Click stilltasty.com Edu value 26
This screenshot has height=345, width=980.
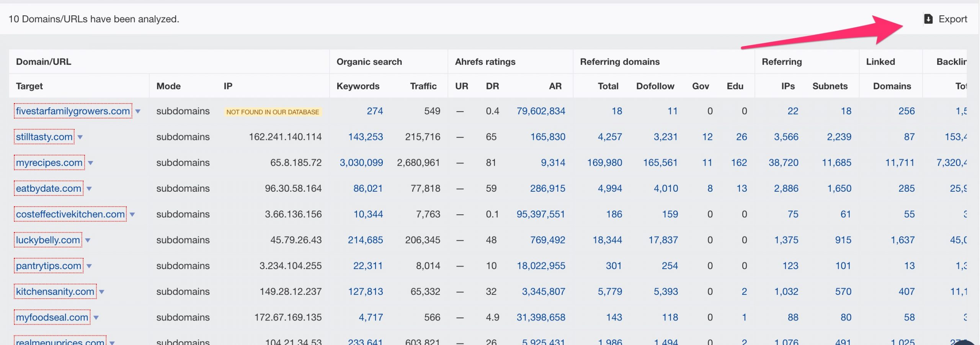(742, 136)
